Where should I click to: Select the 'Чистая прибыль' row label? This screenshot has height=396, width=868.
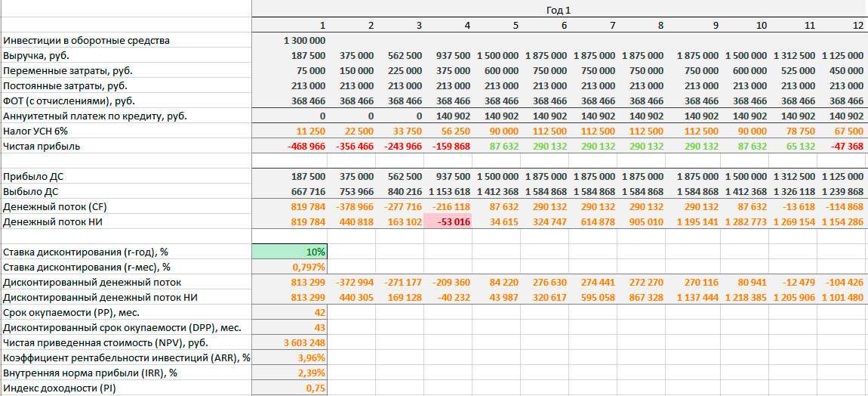pyautogui.click(x=42, y=147)
